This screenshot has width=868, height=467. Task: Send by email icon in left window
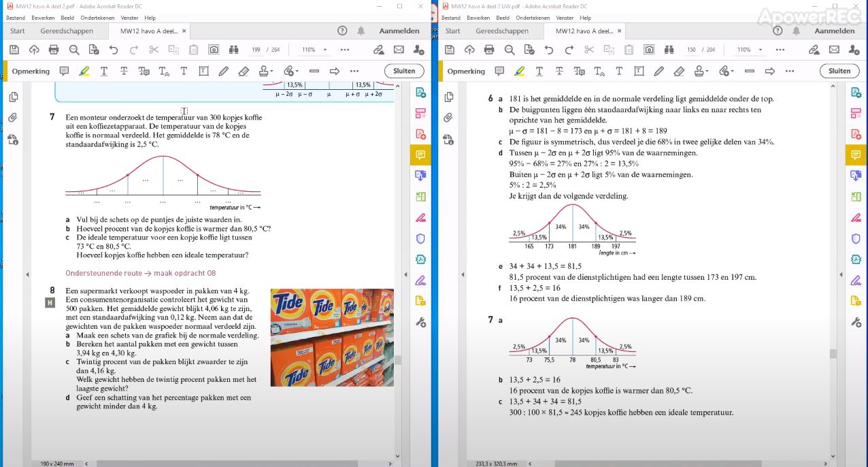(399, 50)
